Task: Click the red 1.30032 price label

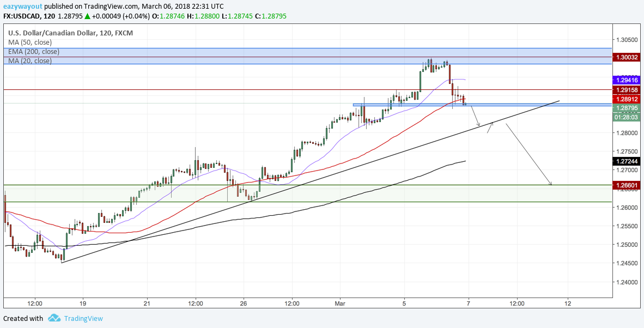Action: point(626,57)
